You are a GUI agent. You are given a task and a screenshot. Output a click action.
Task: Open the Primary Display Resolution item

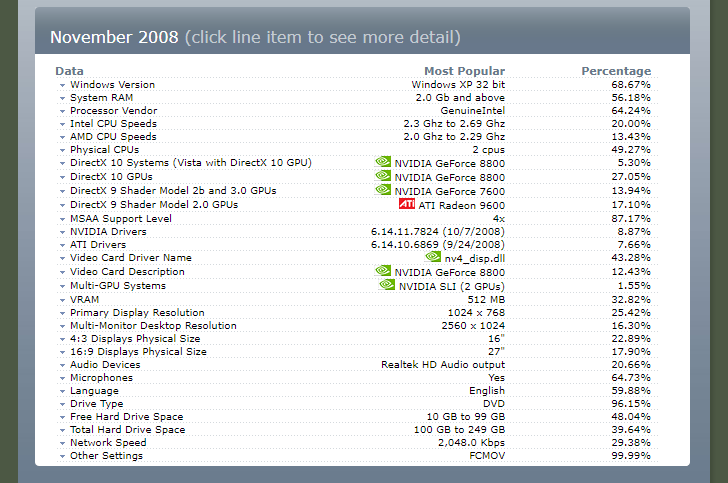(x=137, y=313)
